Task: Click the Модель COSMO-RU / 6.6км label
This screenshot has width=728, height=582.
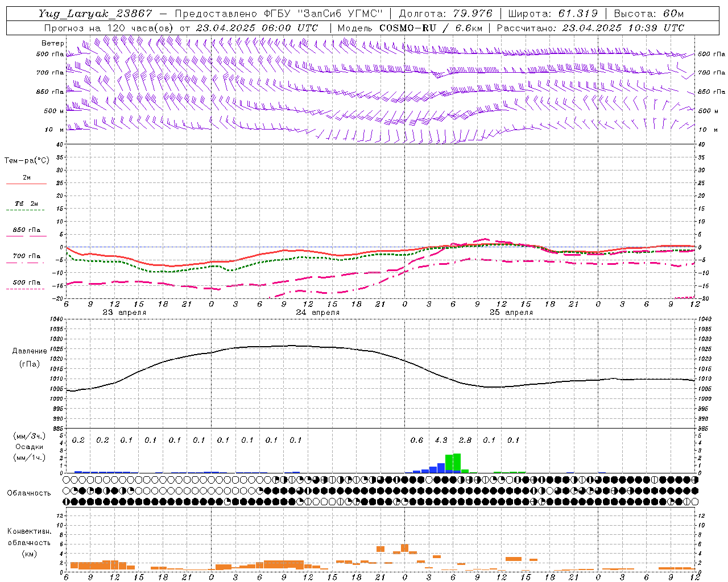Action: 410,28
